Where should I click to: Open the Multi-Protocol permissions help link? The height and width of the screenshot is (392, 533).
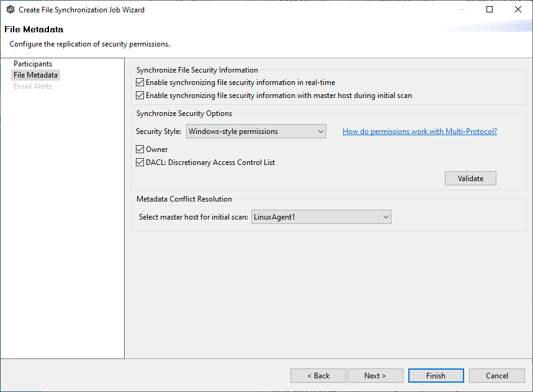(419, 131)
